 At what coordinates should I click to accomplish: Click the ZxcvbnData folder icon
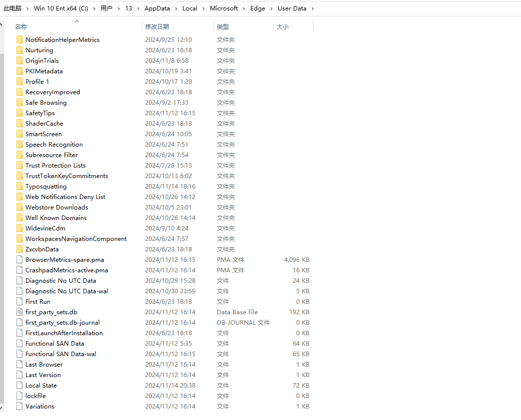pyautogui.click(x=19, y=249)
